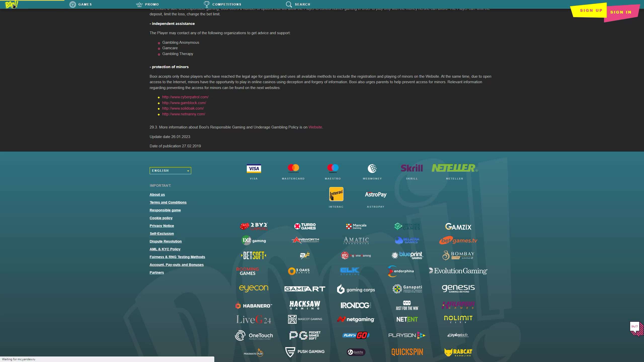This screenshot has width=644, height=362.
Task: Open the cyberpatrol.com link
Action: [185, 97]
